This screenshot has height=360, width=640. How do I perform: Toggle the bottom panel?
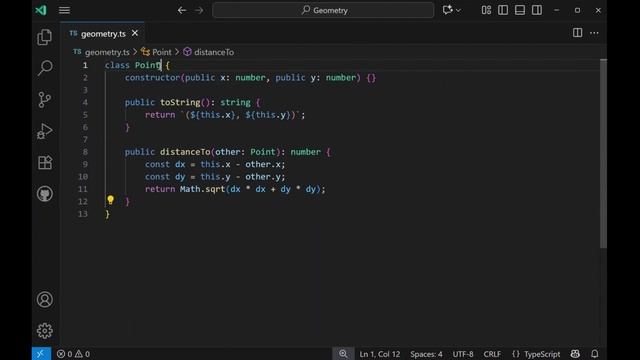pyautogui.click(x=520, y=10)
